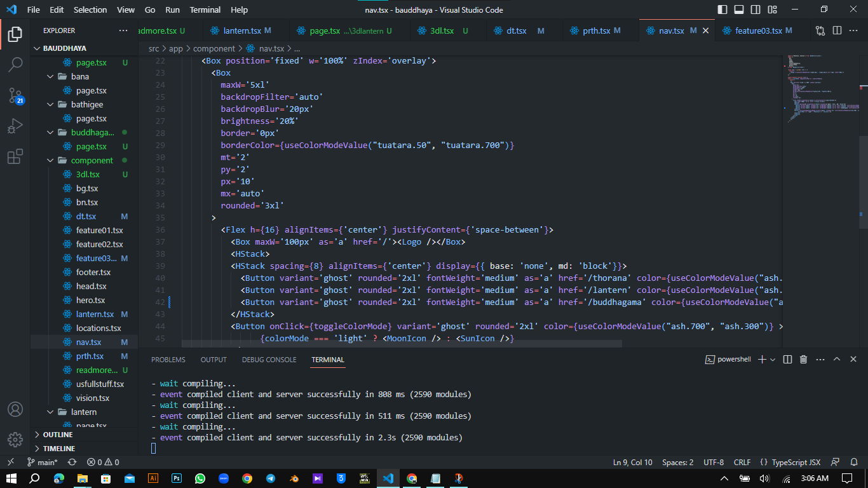Switch to the prth.tsx editor tab

(600, 30)
